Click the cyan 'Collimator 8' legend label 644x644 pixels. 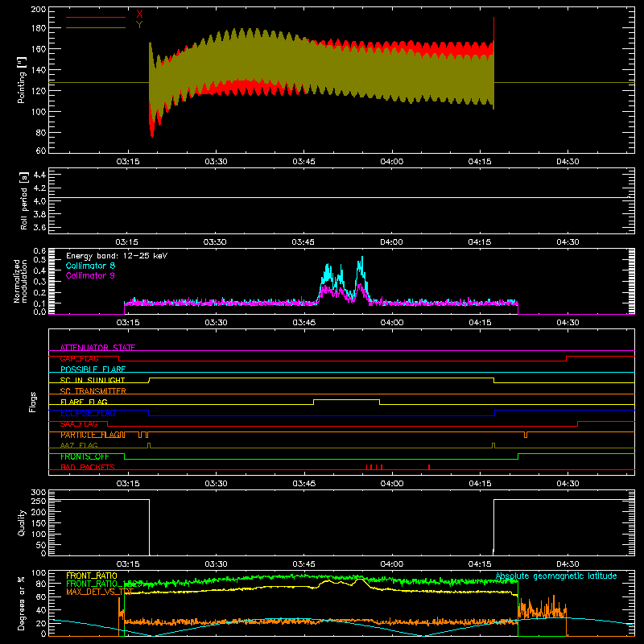click(90, 266)
